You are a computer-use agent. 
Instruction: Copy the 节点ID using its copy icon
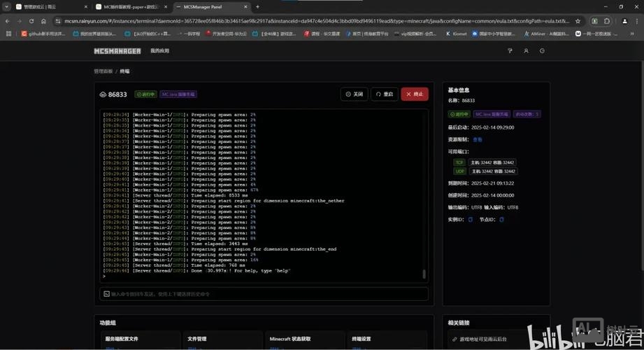(501, 220)
